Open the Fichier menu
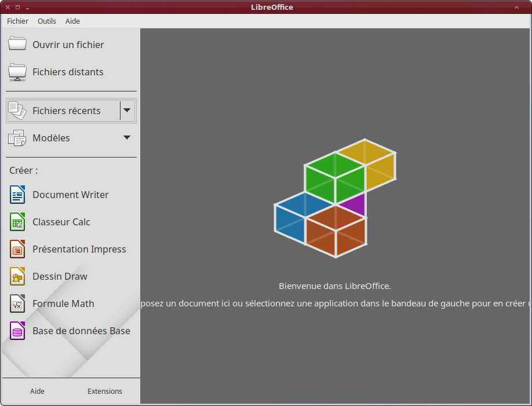532x406 pixels. click(x=17, y=21)
